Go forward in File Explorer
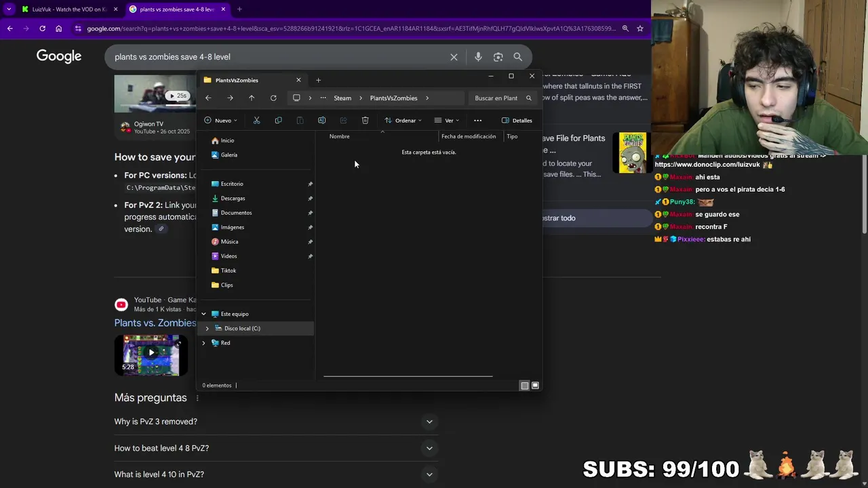 230,98
